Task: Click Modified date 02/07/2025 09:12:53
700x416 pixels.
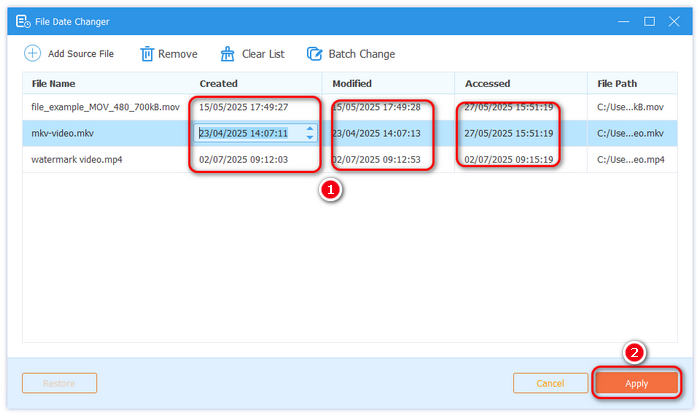Action: tap(376, 159)
